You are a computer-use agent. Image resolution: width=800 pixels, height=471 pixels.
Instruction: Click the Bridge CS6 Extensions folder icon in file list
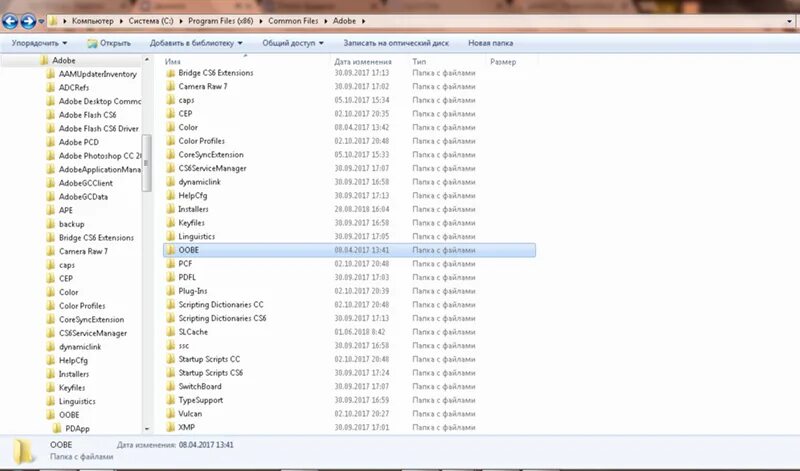171,73
